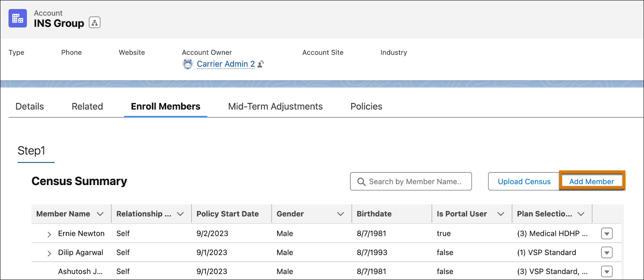This screenshot has height=280, width=644.
Task: Open Relationship column dropdown arrow
Action: [x=180, y=214]
